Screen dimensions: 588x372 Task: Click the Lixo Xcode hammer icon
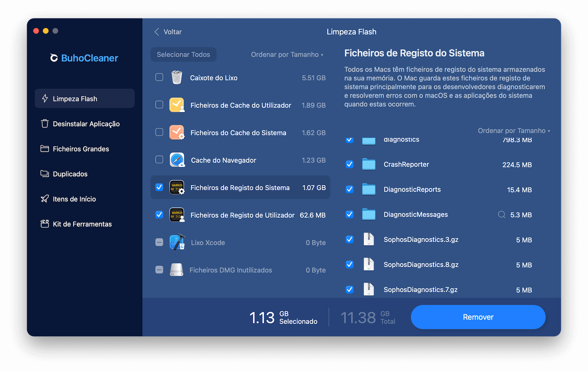tap(177, 242)
